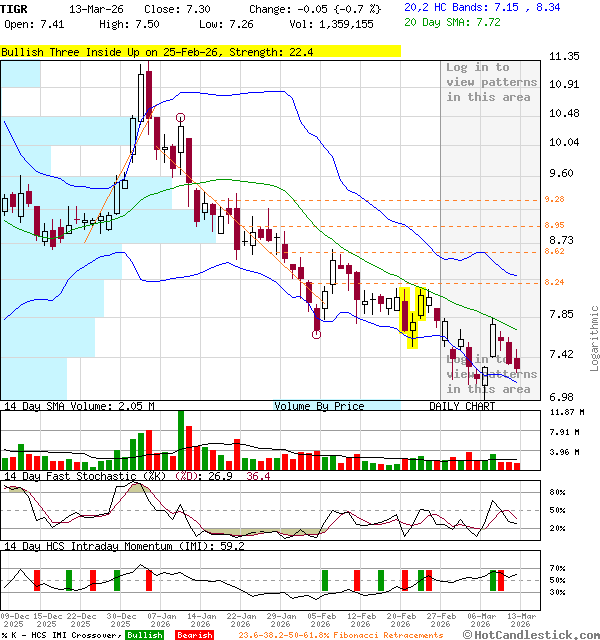Click the red Bearish legend box
Image resolution: width=600 pixels, height=640 pixels.
click(196, 635)
